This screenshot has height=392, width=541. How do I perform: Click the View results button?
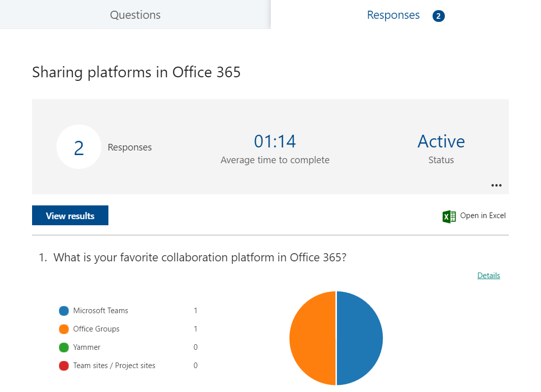click(70, 216)
